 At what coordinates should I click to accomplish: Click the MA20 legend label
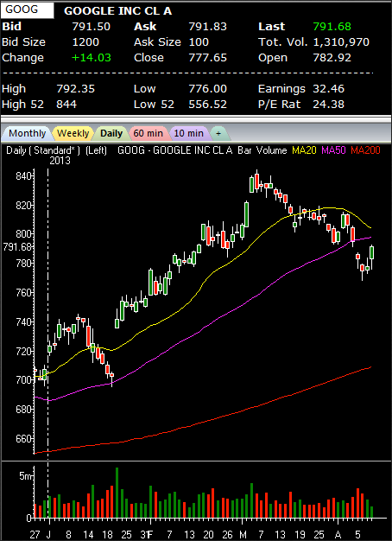305,150
